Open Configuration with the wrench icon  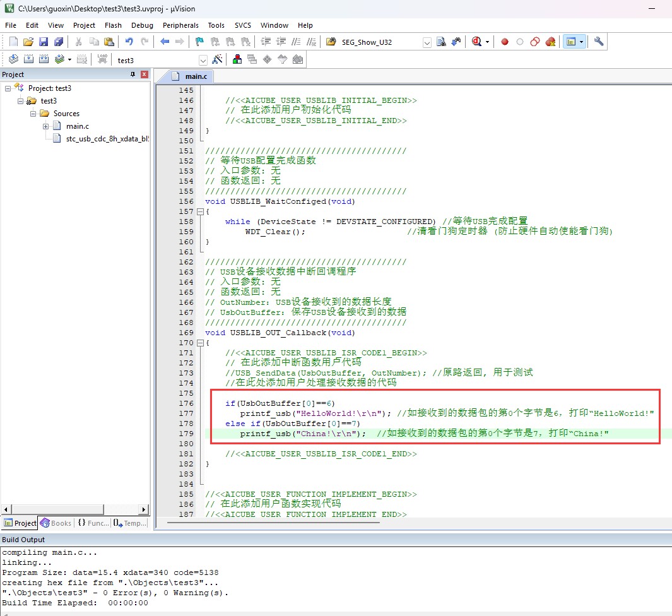pyautogui.click(x=599, y=42)
